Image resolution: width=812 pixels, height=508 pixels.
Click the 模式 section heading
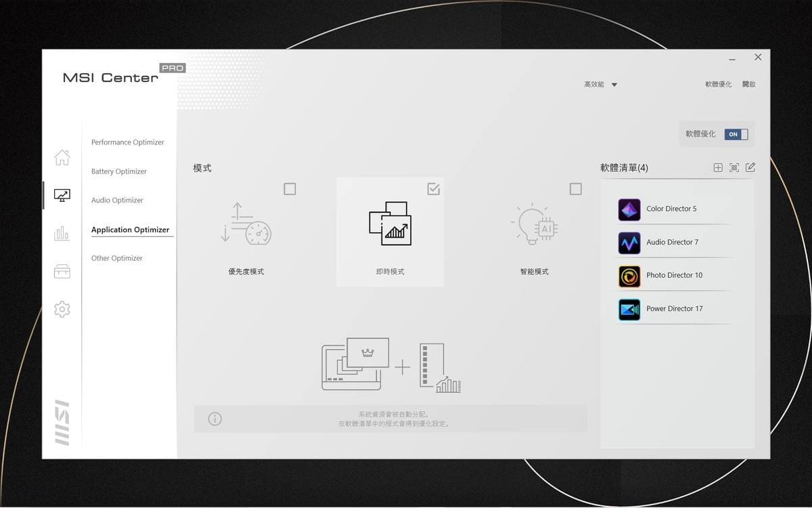202,168
